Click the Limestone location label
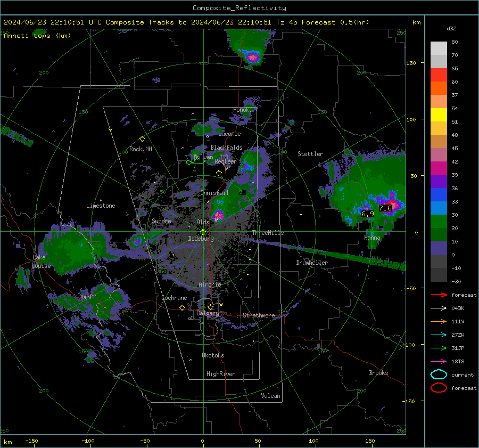The image size is (479, 448). pos(101,206)
